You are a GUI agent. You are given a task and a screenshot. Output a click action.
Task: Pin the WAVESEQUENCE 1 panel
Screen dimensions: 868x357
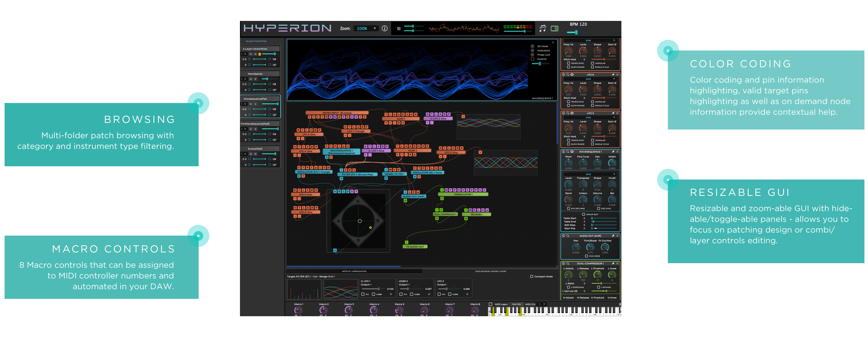click(613, 152)
